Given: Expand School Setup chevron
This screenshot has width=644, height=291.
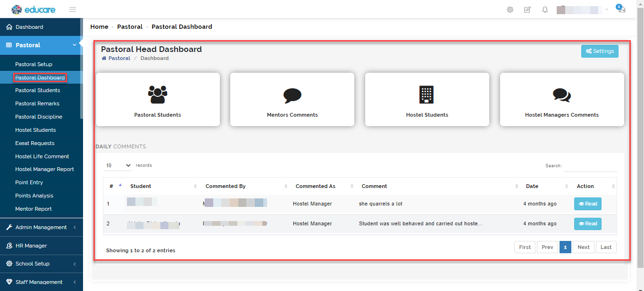Looking at the screenshot, I should [x=75, y=264].
